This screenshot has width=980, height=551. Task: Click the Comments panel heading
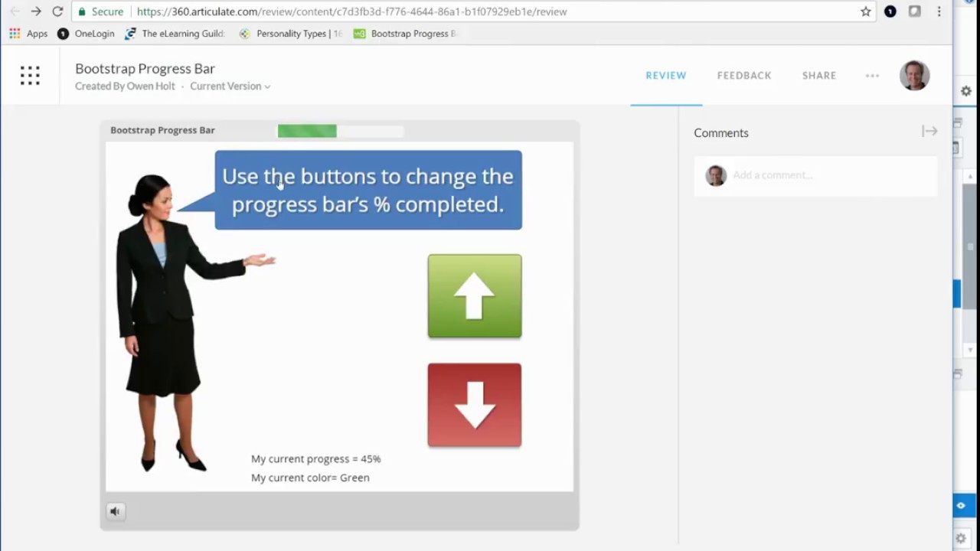coord(721,132)
